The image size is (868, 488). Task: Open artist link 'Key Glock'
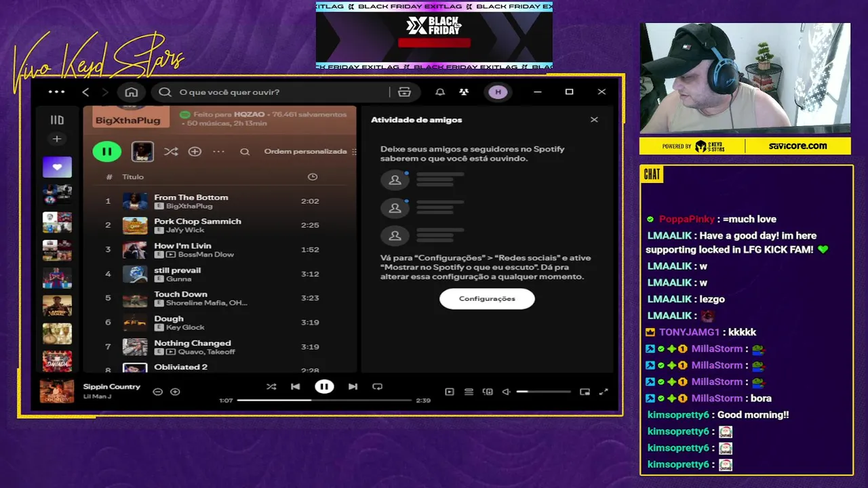pos(185,327)
